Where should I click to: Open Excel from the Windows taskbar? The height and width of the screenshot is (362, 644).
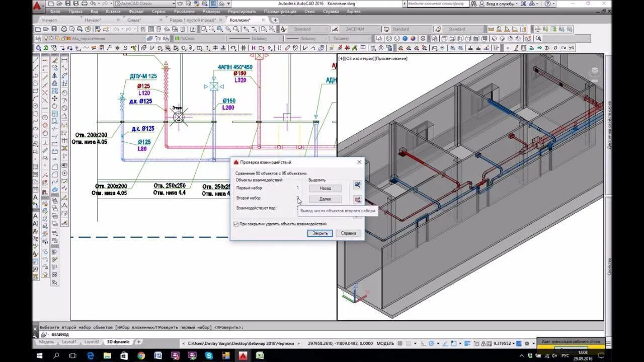(260, 355)
